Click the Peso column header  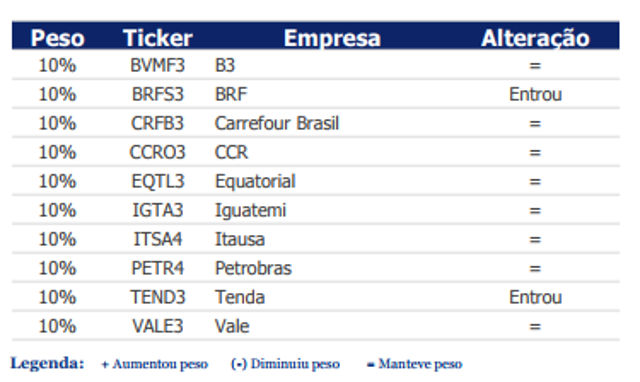pos(58,38)
